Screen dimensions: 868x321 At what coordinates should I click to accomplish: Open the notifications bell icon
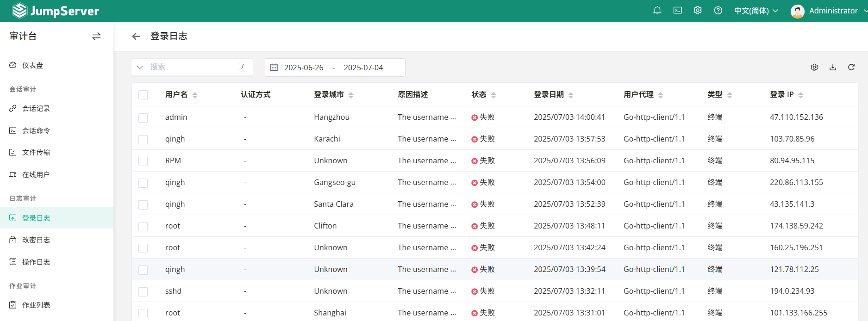click(x=657, y=11)
